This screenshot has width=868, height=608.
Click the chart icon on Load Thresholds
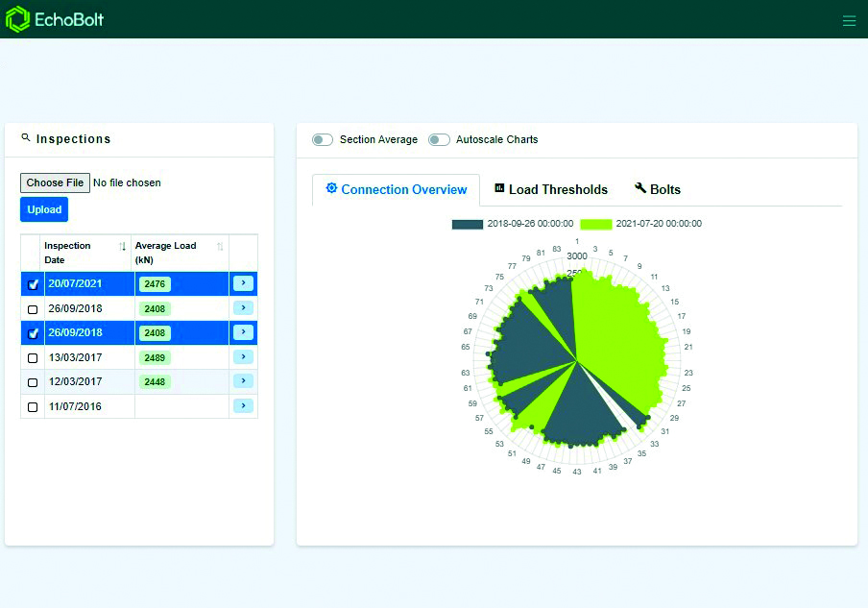[x=499, y=188]
